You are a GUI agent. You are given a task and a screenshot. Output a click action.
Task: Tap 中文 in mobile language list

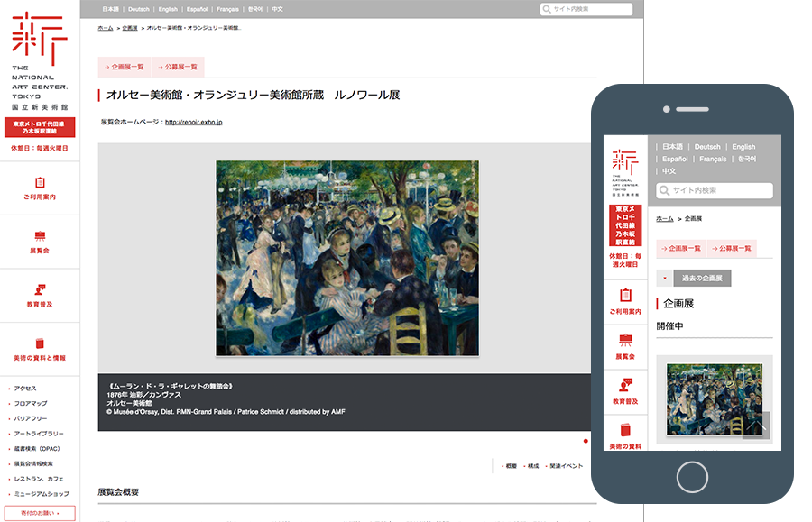[669, 171]
